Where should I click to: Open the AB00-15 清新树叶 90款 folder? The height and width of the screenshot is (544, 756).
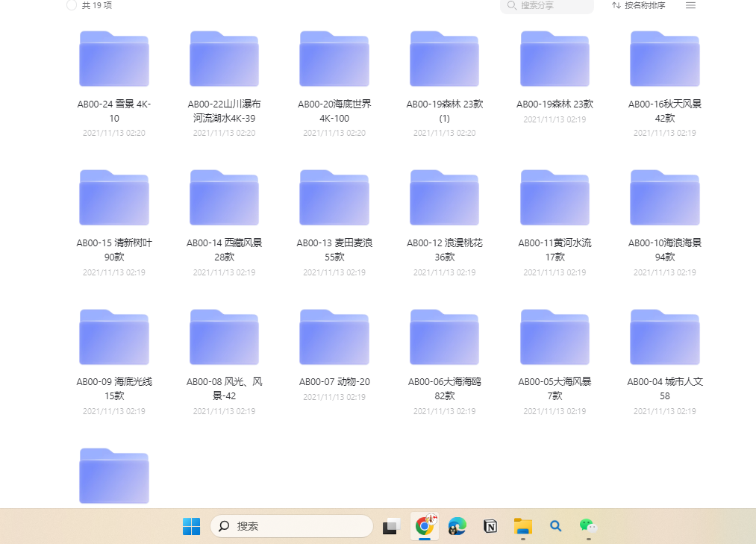114,198
